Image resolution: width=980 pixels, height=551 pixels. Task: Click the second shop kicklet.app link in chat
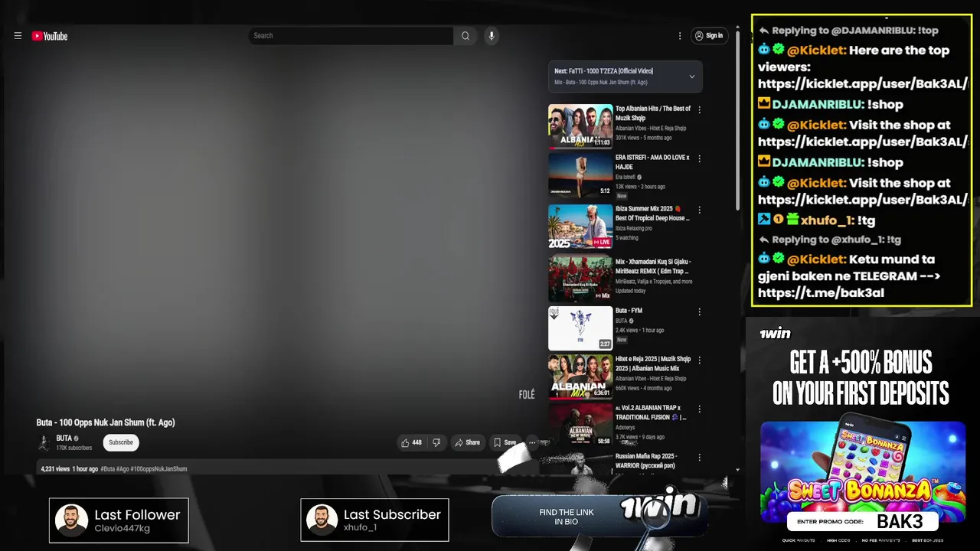[x=863, y=200]
